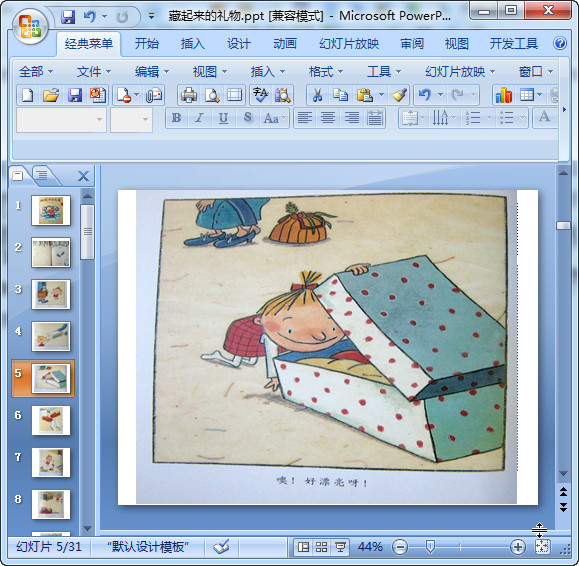Switch to the 审阅 ribbon tab
This screenshot has height=566, width=579.
click(412, 44)
